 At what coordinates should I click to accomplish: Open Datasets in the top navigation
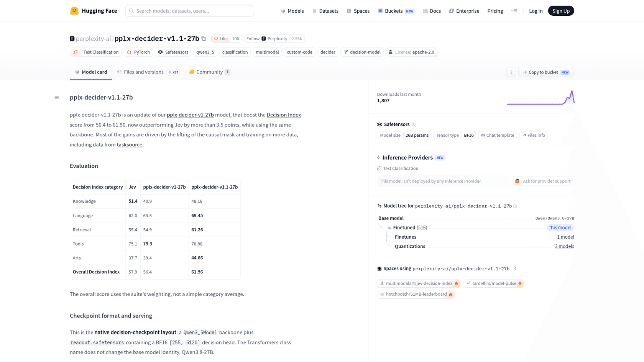pos(325,11)
